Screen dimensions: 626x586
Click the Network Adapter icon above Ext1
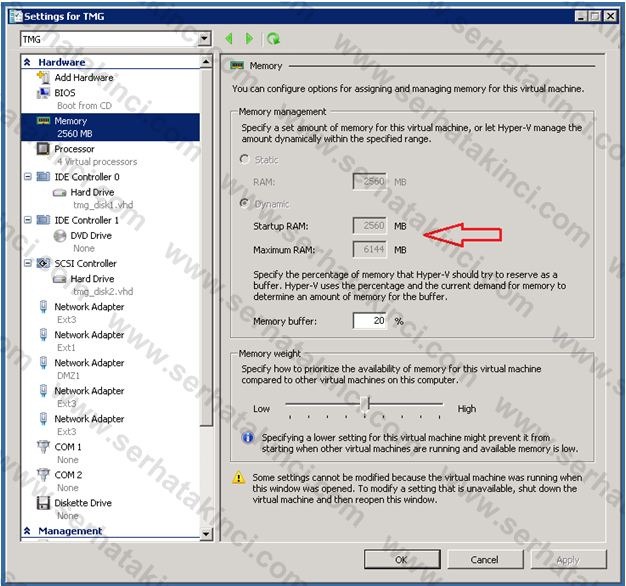click(x=44, y=335)
